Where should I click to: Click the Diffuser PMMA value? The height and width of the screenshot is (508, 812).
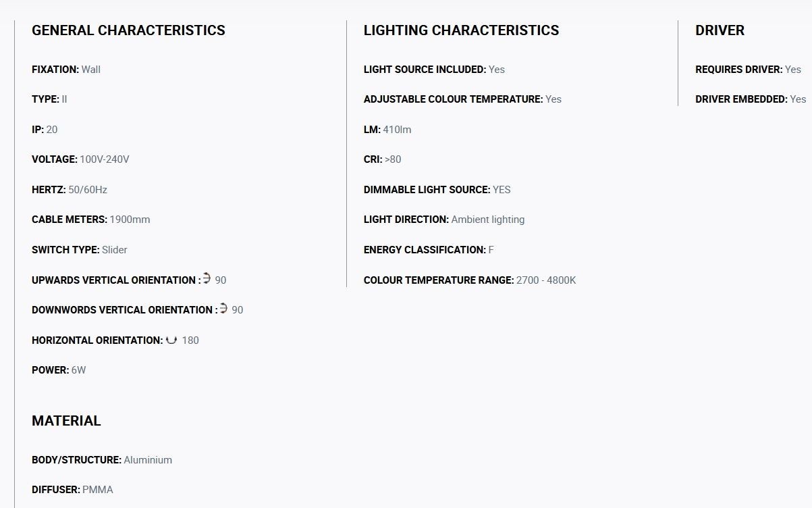(x=98, y=490)
